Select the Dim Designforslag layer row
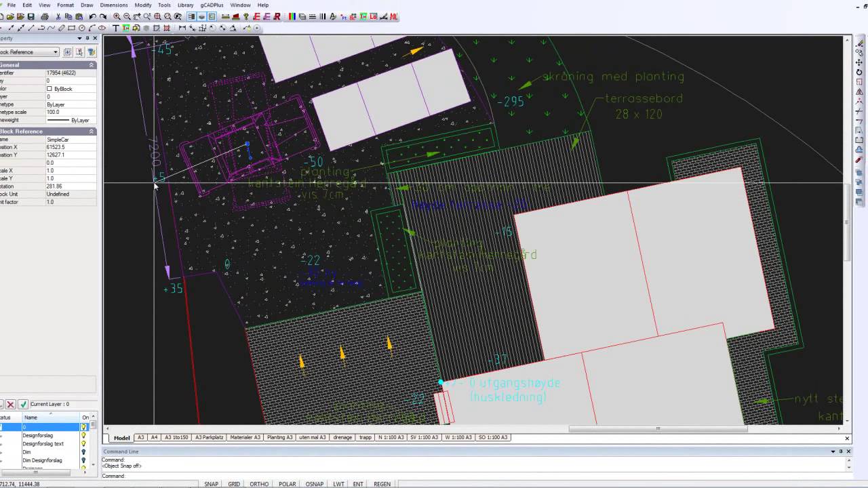Image resolution: width=868 pixels, height=488 pixels. [43, 460]
